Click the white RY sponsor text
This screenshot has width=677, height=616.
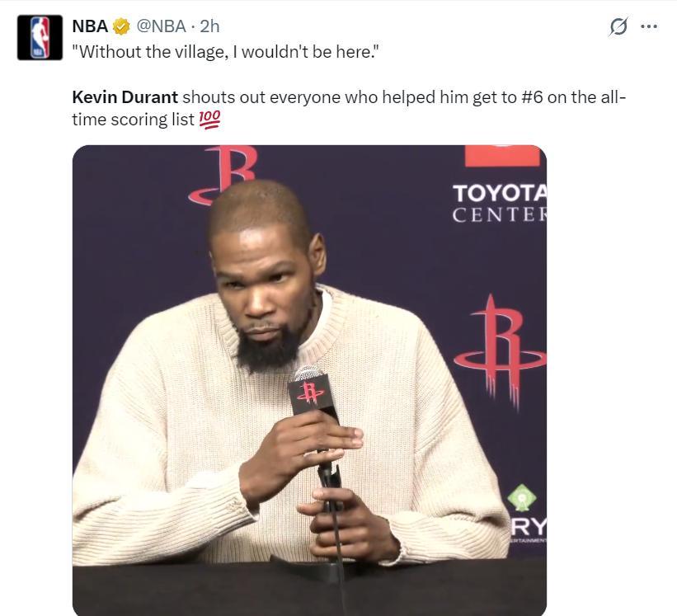click(529, 526)
